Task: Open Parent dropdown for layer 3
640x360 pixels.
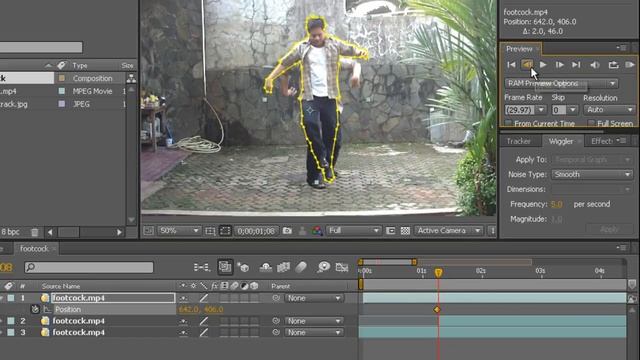Action: coord(314,333)
